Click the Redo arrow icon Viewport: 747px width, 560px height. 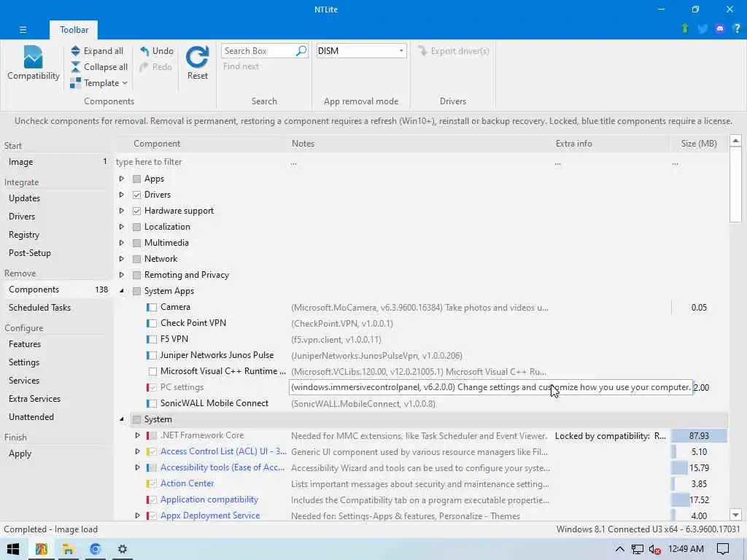pyautogui.click(x=144, y=67)
